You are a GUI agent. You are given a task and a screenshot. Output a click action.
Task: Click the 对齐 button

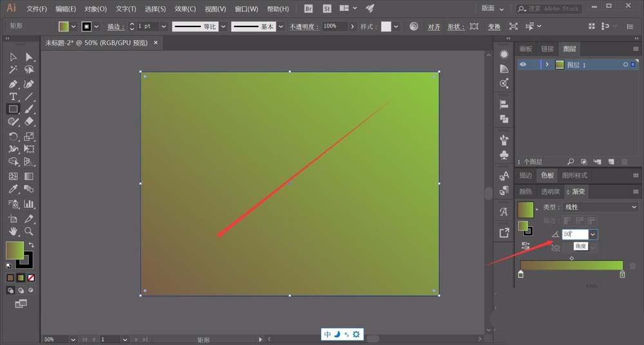[x=433, y=26]
